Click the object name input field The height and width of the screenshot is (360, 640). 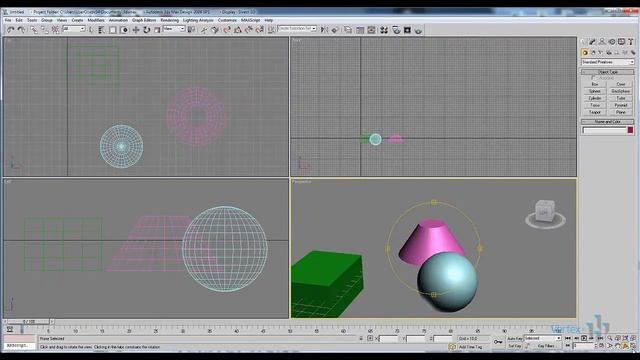604,130
